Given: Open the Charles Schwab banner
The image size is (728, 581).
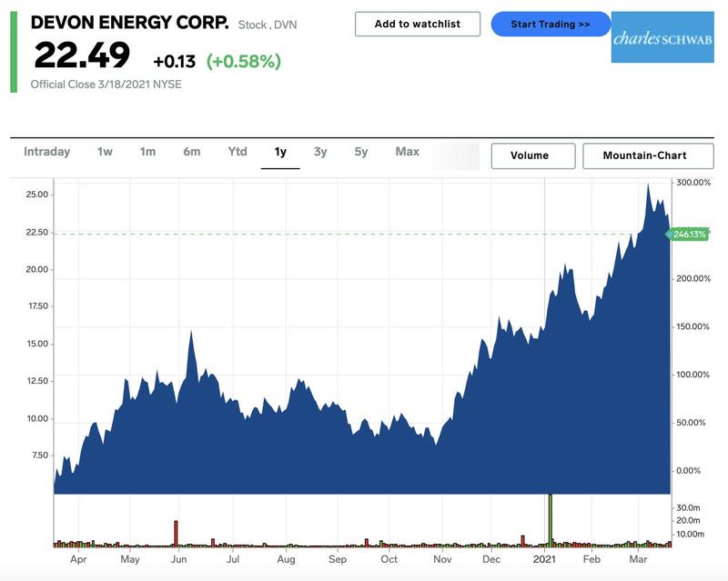Looking at the screenshot, I should (x=662, y=37).
